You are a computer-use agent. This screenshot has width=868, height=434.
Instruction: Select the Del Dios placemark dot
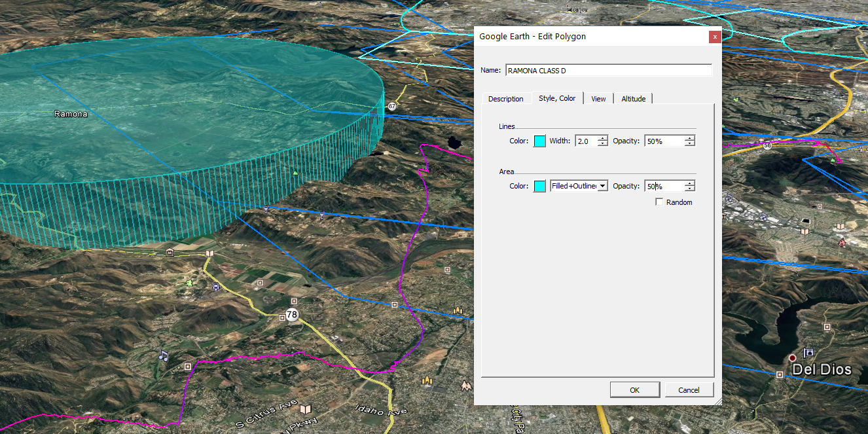pyautogui.click(x=793, y=358)
